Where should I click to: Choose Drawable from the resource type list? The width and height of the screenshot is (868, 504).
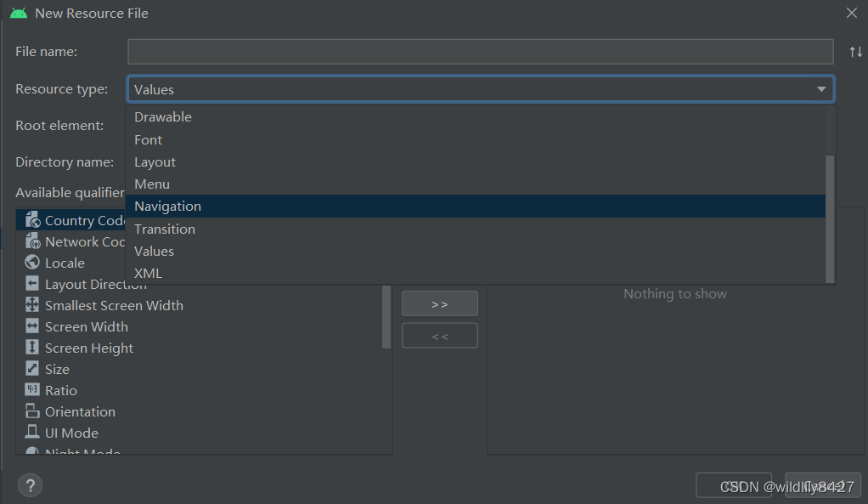click(163, 117)
